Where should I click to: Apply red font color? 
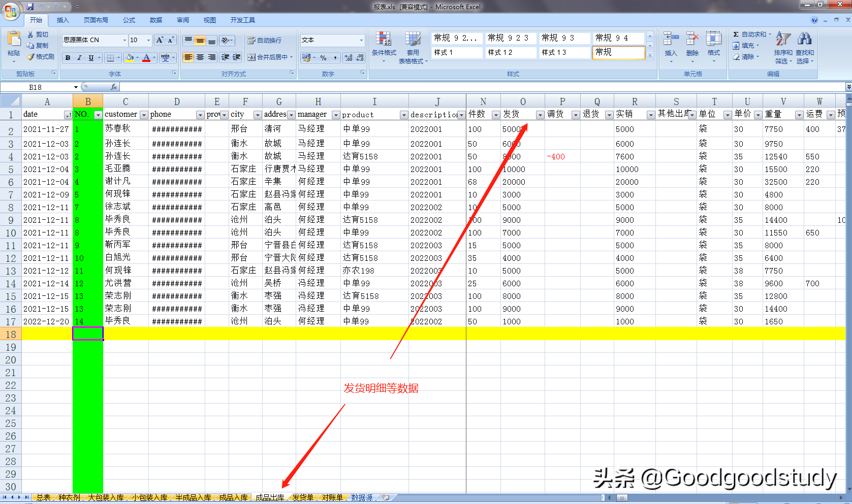pos(146,58)
